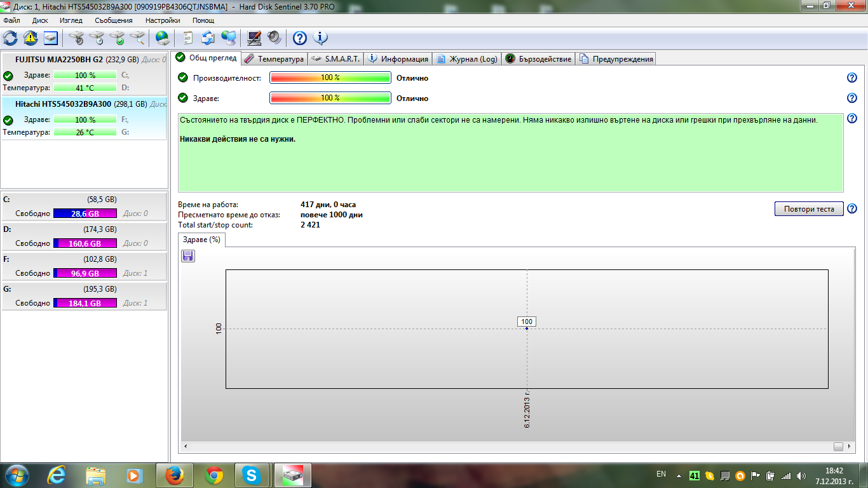
Task: Click the Здраве 100 % gradient bar in overview
Action: [330, 98]
